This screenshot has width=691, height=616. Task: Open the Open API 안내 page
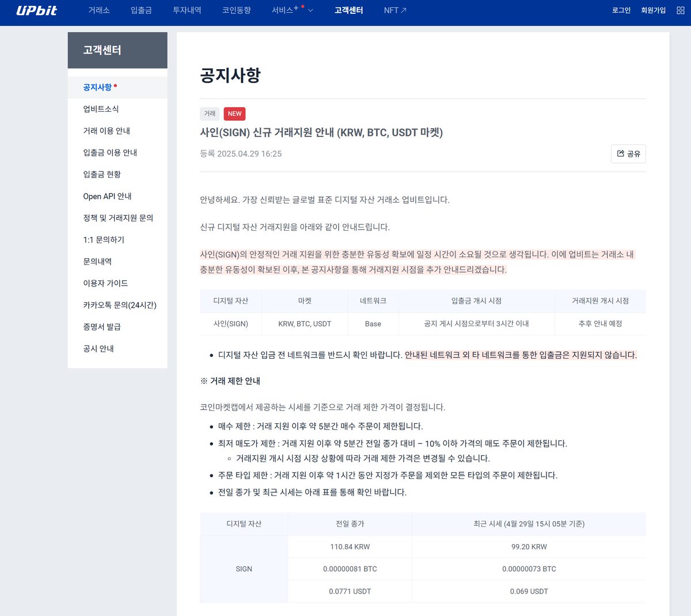click(117, 196)
